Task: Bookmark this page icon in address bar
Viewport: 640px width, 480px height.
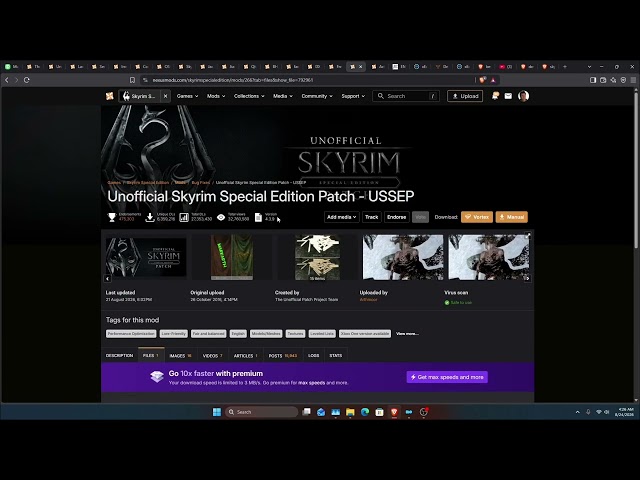Action: (132, 80)
